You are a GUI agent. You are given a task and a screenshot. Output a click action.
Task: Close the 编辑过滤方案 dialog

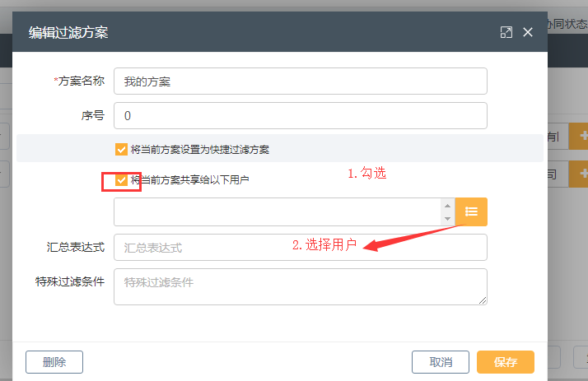(528, 33)
